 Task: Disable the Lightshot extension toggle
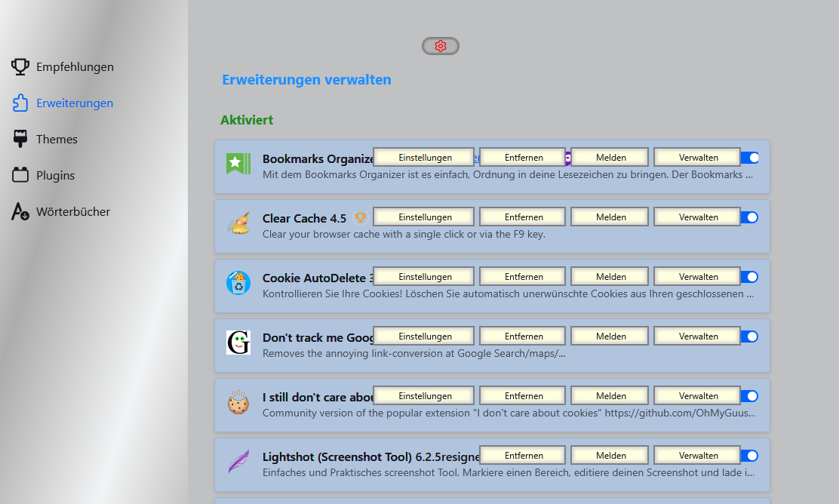pos(750,456)
